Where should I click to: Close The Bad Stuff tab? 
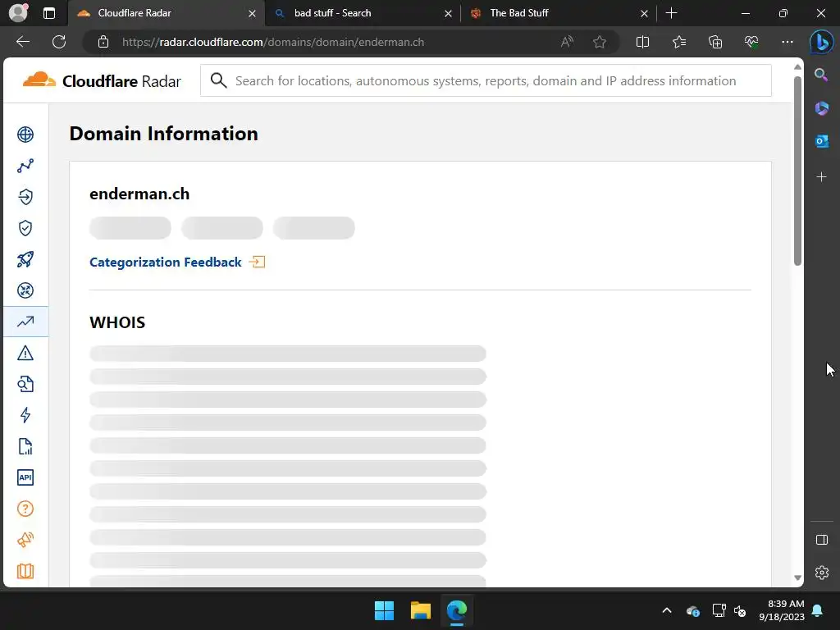[644, 13]
